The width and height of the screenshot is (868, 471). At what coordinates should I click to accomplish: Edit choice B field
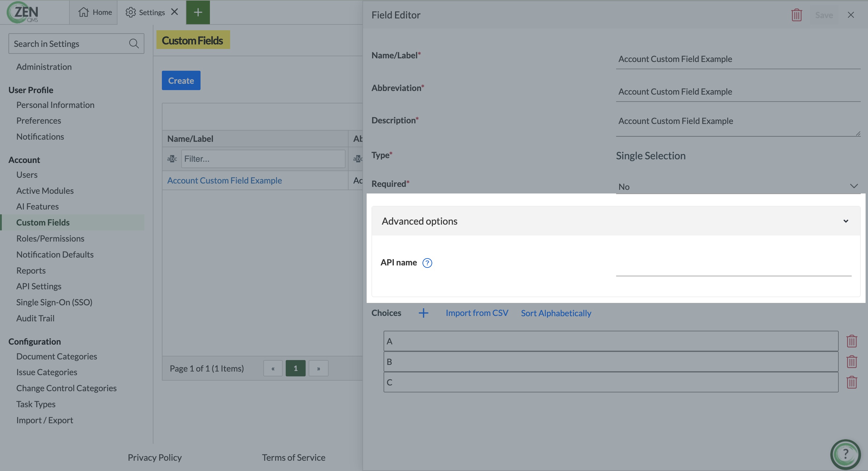[x=611, y=362]
